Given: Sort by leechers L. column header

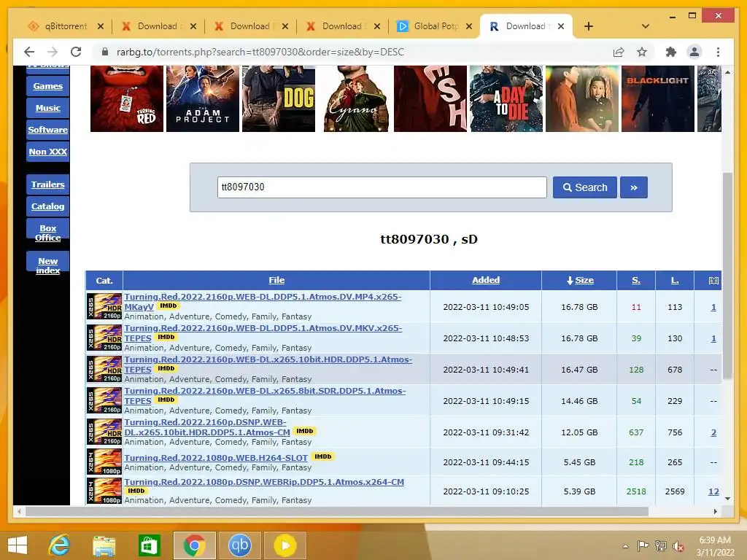Looking at the screenshot, I should pos(675,281).
